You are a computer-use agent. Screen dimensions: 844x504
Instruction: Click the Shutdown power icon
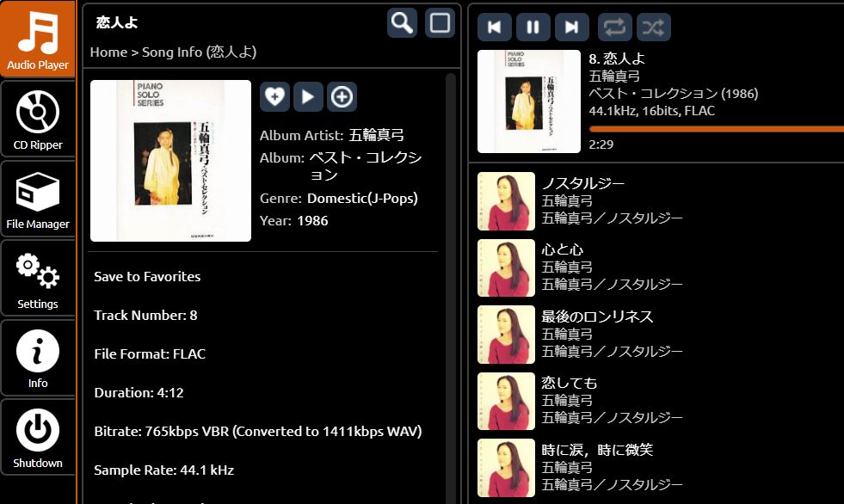point(38,437)
